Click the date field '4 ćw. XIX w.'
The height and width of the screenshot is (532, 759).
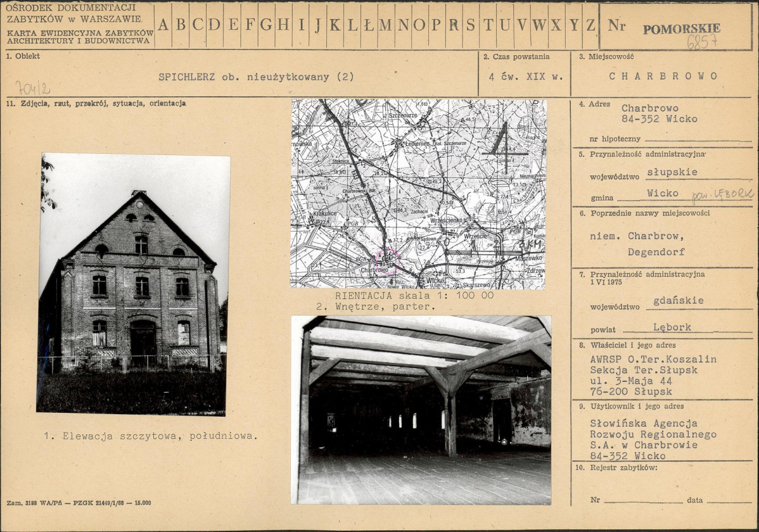click(x=526, y=76)
